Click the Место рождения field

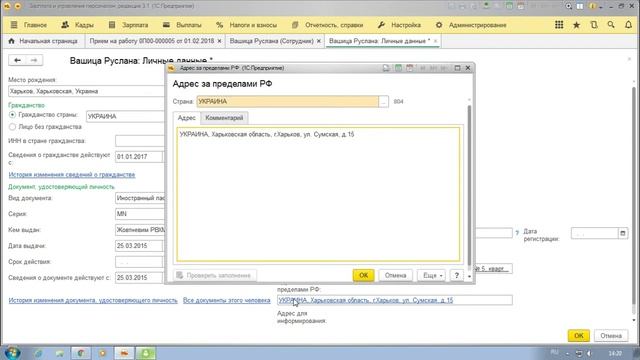(87, 91)
